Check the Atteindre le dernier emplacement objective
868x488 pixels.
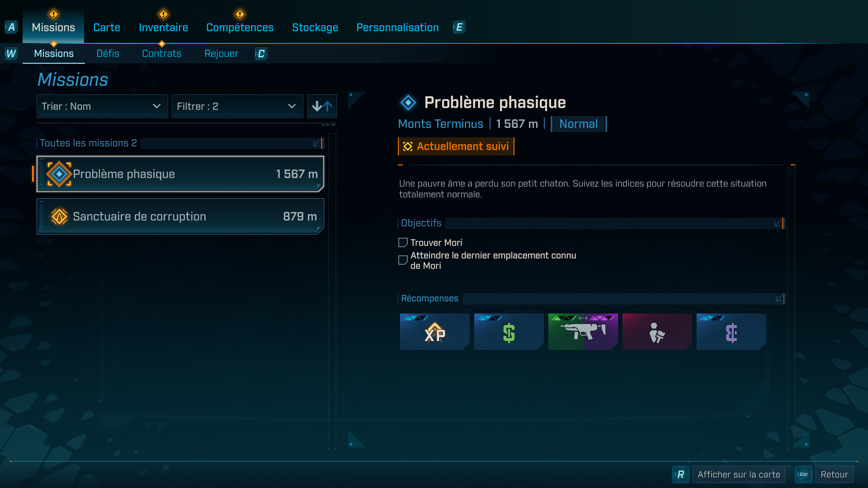[403, 260]
